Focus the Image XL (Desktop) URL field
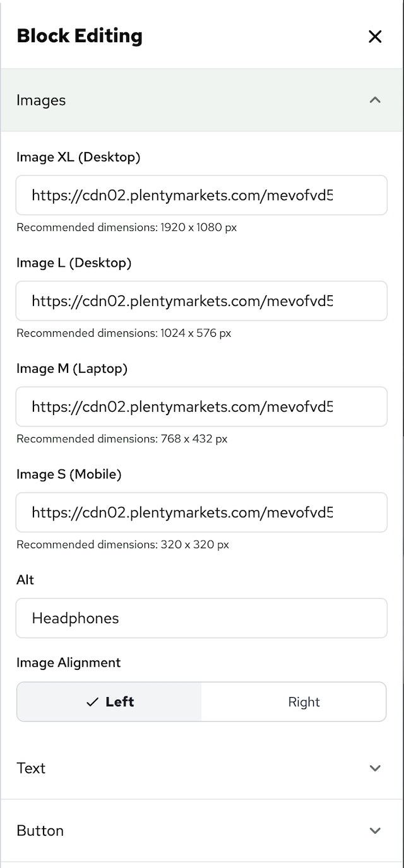 (201, 196)
